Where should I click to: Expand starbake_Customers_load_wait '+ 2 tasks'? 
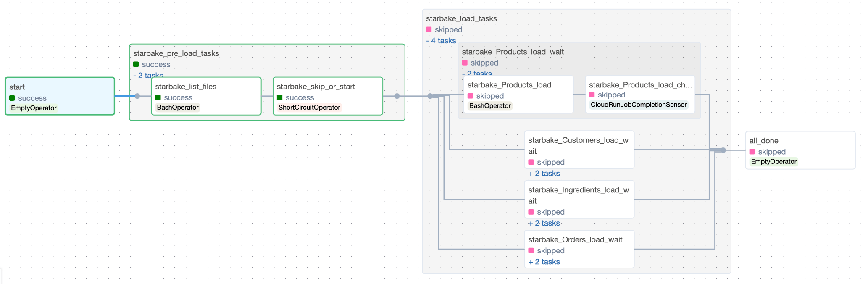(x=544, y=174)
